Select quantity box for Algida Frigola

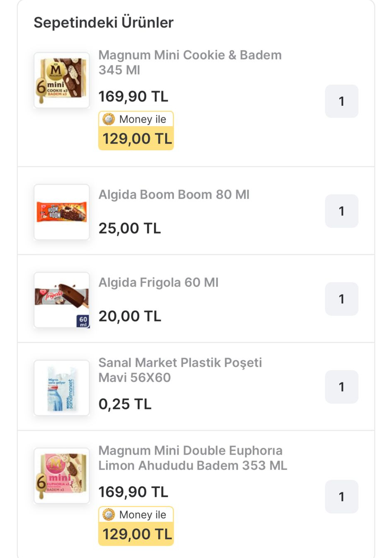pyautogui.click(x=341, y=299)
